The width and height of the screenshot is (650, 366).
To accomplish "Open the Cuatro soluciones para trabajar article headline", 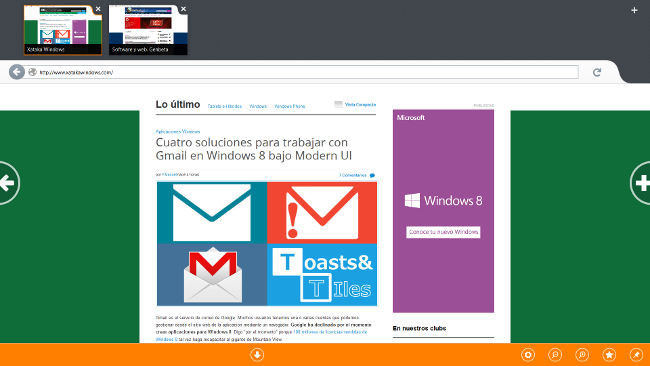I will coord(254,149).
